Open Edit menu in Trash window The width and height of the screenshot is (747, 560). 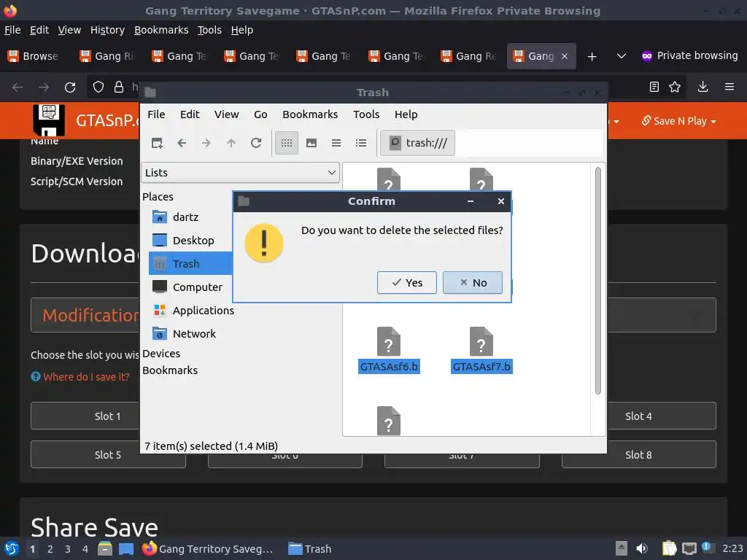click(x=190, y=114)
